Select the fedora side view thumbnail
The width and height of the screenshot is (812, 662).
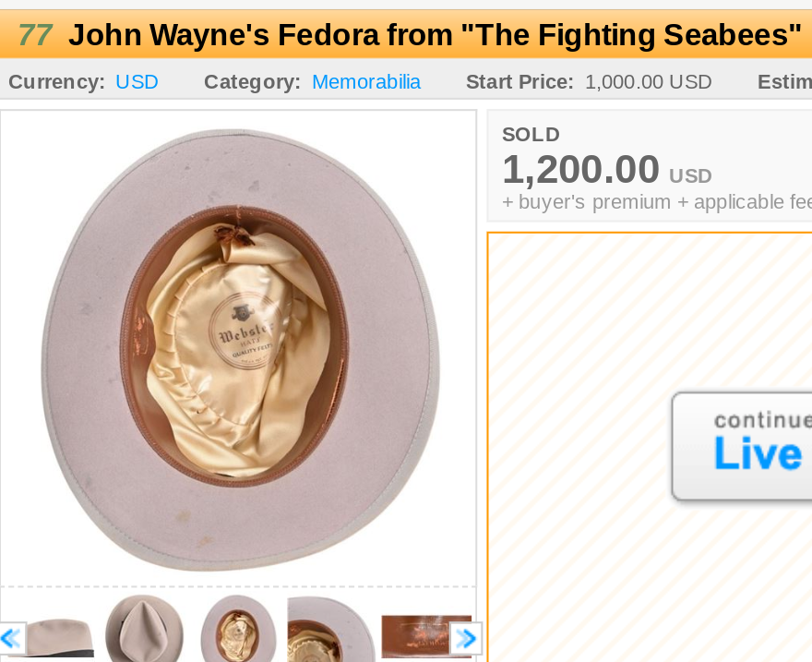click(60, 638)
